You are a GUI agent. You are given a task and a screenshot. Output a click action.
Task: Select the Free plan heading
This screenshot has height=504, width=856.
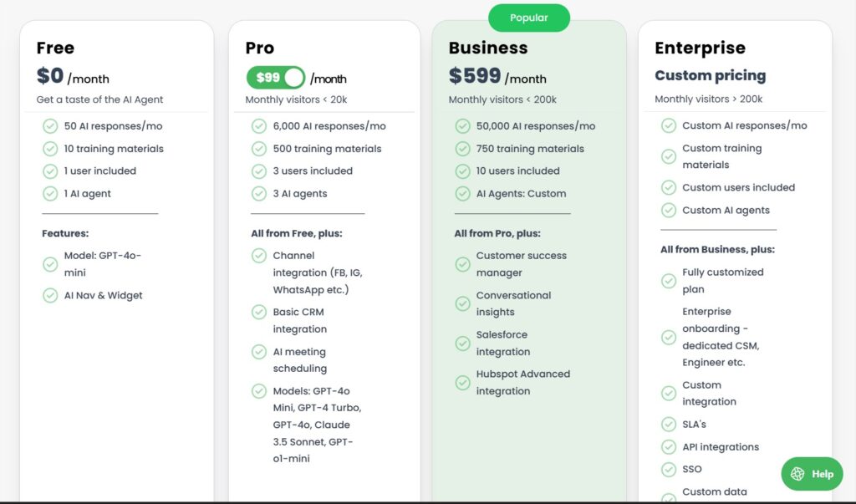pos(54,48)
